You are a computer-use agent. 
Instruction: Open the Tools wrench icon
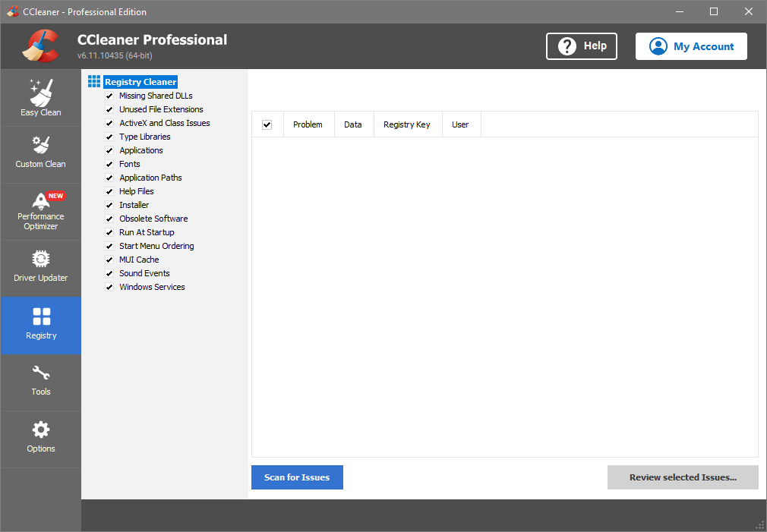[41, 373]
